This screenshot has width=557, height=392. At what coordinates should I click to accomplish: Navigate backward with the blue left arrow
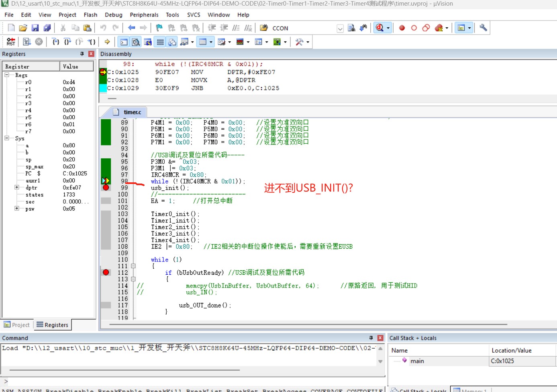[x=131, y=28]
